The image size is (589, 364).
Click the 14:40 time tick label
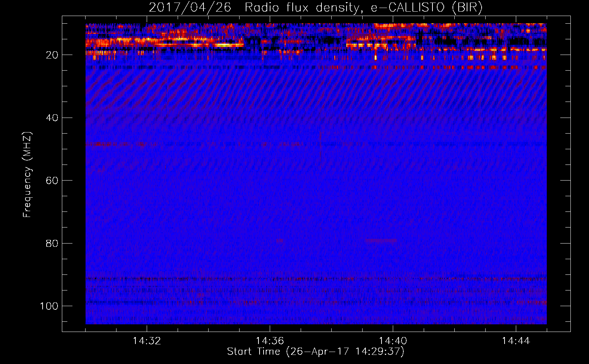coord(393,341)
